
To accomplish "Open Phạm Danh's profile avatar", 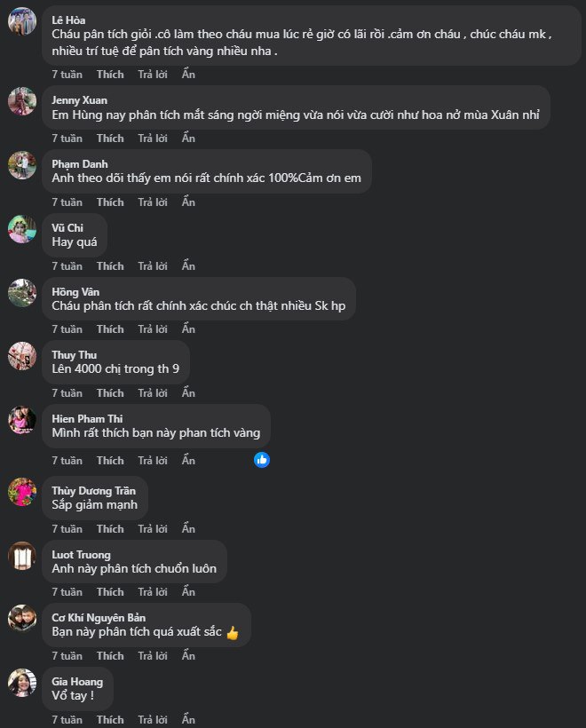I will click(x=22, y=165).
